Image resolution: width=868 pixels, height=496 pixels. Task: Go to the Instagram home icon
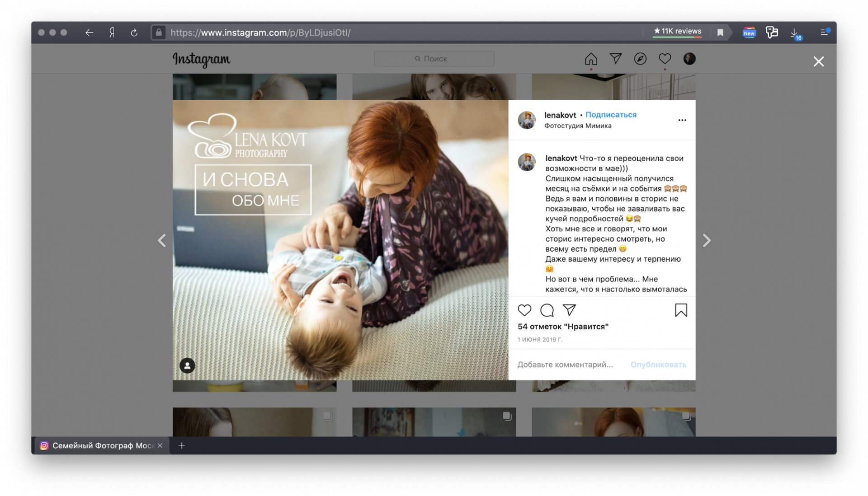pyautogui.click(x=591, y=59)
